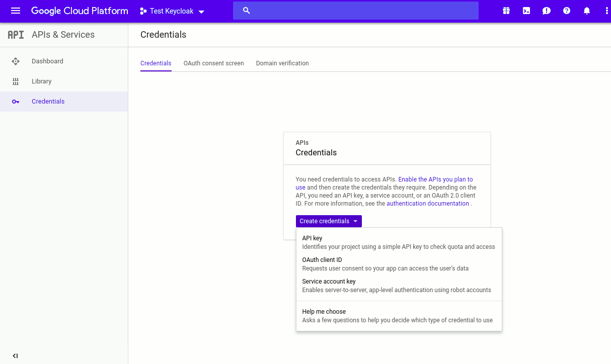Image resolution: width=611 pixels, height=364 pixels.
Task: Click Enable the APIs you plan link
Action: pos(435,179)
